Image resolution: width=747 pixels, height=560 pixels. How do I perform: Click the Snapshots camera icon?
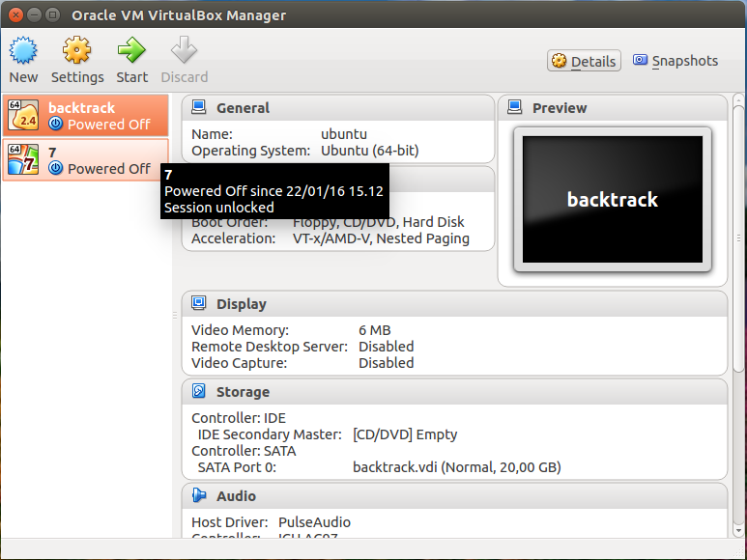click(640, 60)
